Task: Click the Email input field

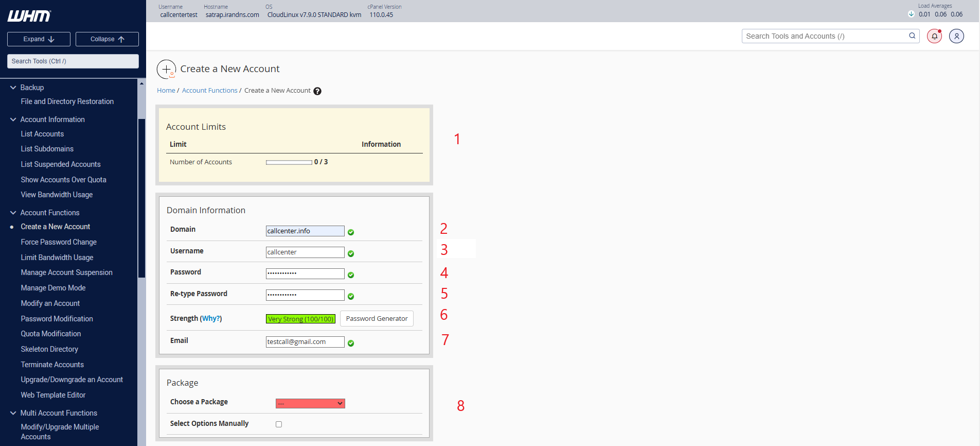Action: pyautogui.click(x=305, y=342)
